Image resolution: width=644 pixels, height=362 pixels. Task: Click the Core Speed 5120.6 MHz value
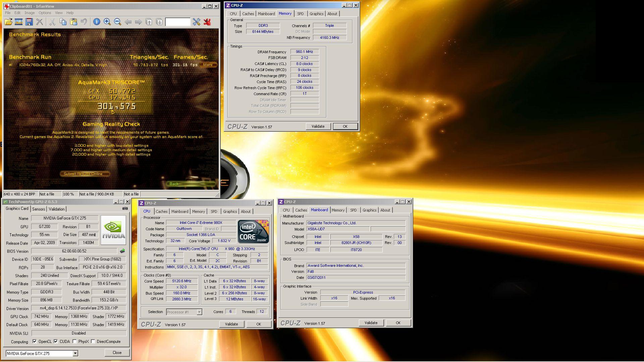182,281
